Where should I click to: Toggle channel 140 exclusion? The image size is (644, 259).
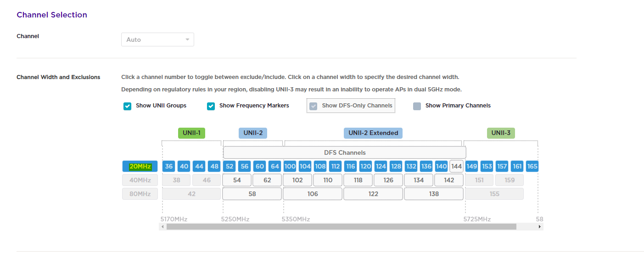[x=441, y=166]
